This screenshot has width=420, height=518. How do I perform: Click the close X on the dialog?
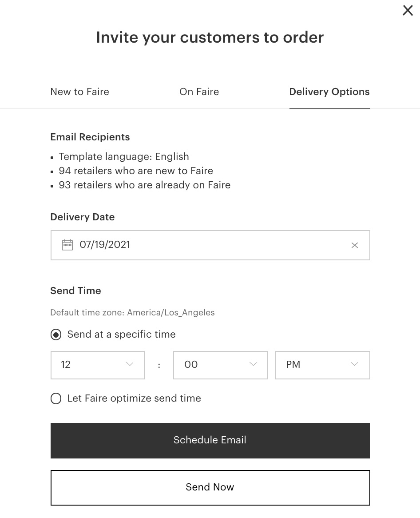click(x=408, y=10)
